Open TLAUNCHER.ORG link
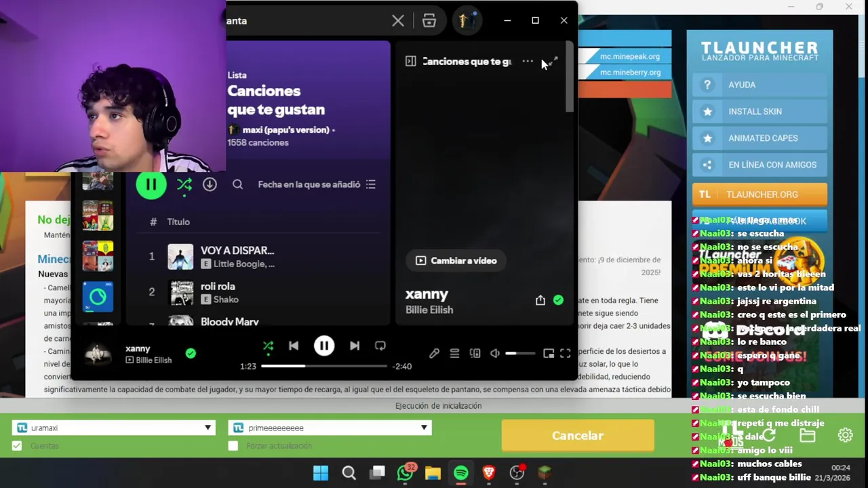The image size is (868, 488). 759,195
